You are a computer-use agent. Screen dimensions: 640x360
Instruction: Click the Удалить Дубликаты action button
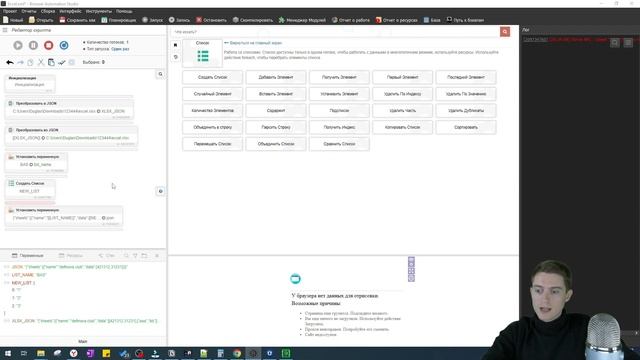coord(466,111)
